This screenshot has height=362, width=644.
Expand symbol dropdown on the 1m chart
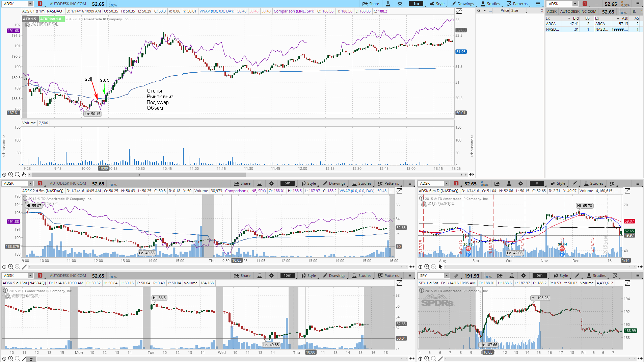(x=30, y=4)
